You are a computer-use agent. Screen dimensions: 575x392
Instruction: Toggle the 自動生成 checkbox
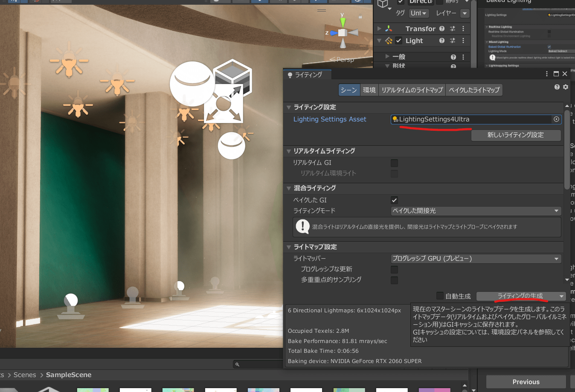coord(440,296)
